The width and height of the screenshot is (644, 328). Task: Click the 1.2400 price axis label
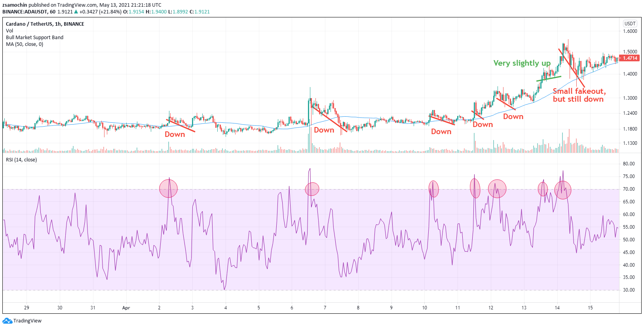[630, 113]
